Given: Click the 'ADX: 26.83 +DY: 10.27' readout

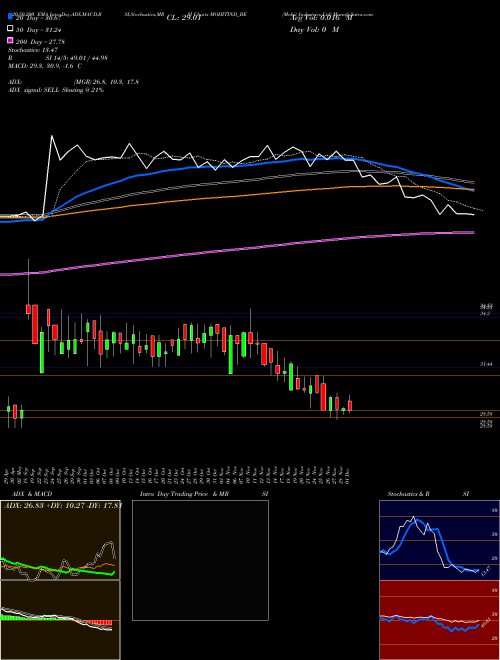Looking at the screenshot, I should (x=62, y=505).
